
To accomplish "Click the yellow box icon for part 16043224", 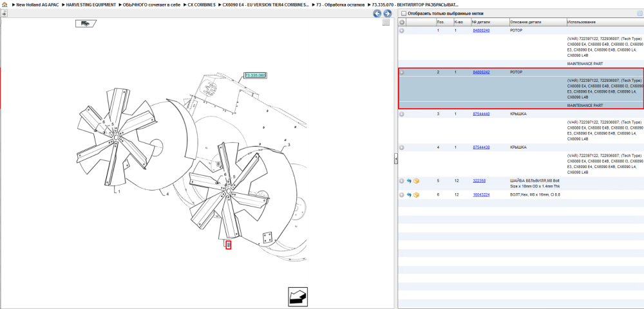I will 417,194.
